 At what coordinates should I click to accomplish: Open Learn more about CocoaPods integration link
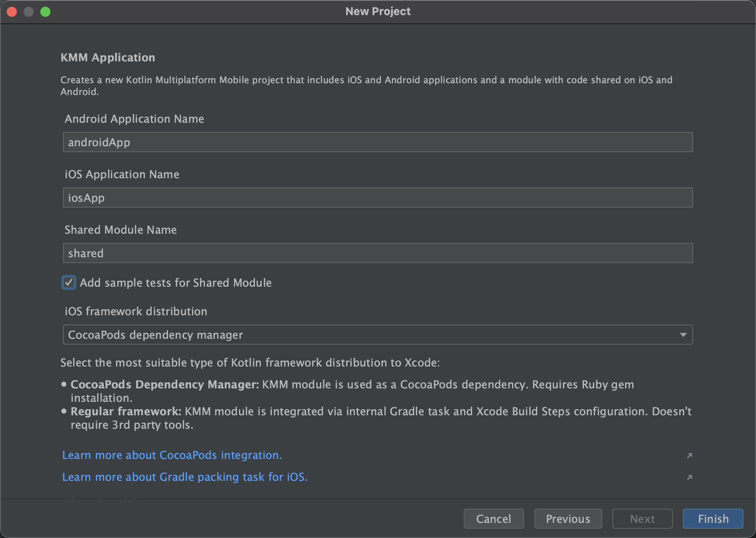tap(172, 455)
